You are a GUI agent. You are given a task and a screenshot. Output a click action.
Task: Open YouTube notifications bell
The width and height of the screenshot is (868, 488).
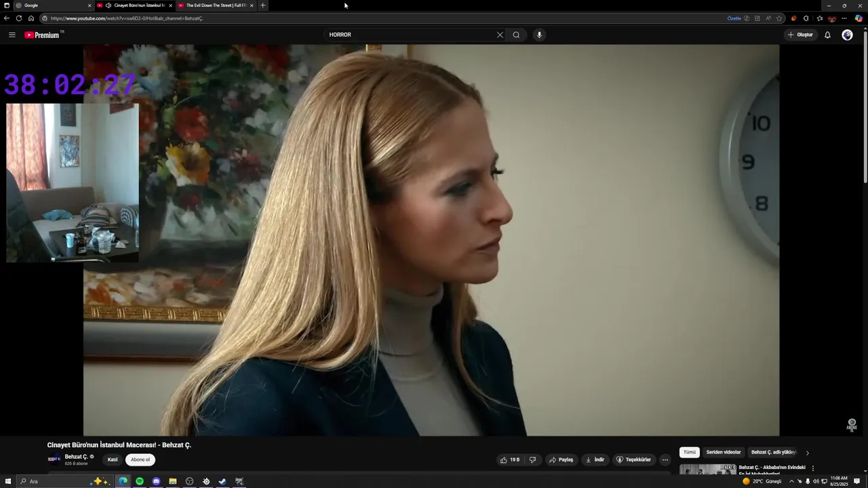(827, 35)
